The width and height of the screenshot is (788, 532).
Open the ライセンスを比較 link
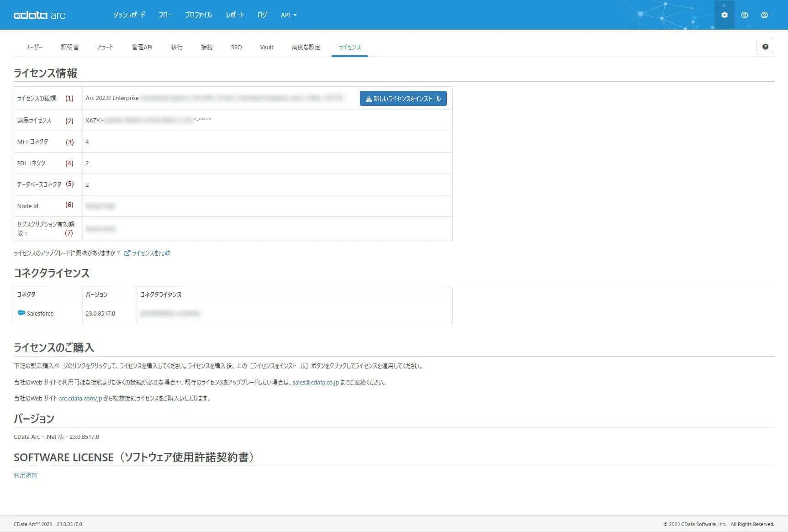point(147,253)
